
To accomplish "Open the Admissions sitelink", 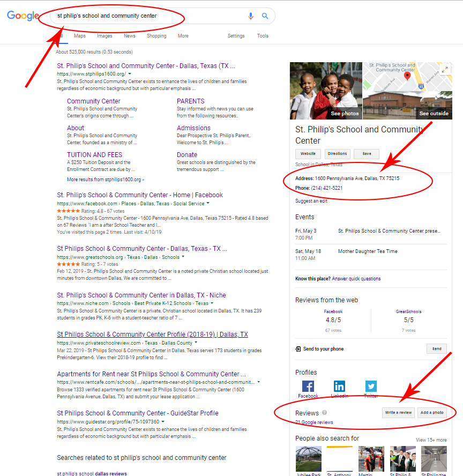I will 193,128.
